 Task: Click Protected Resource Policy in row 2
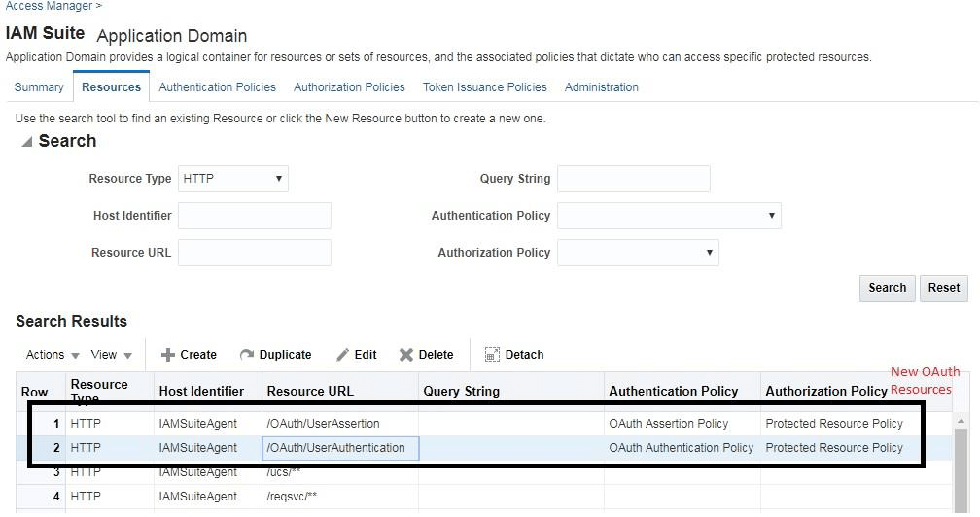click(834, 448)
